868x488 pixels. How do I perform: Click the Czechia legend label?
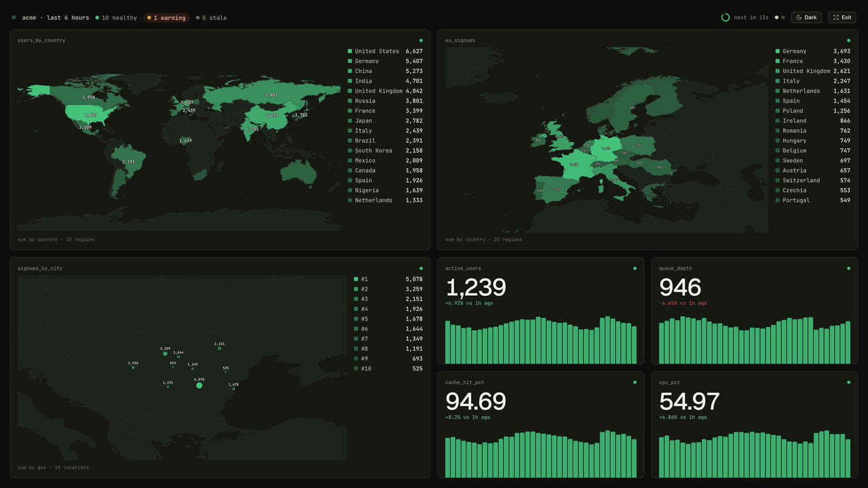click(794, 190)
